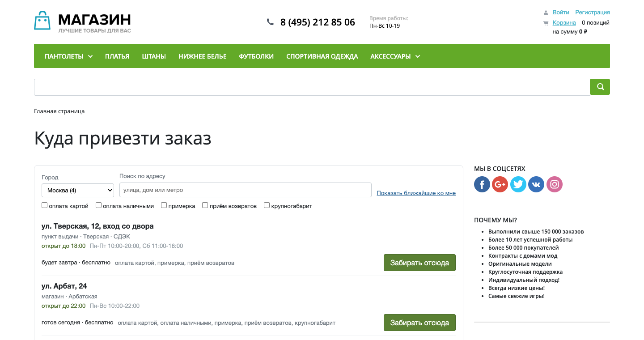
Task: Open the Спортивная одежда category
Action: [322, 56]
